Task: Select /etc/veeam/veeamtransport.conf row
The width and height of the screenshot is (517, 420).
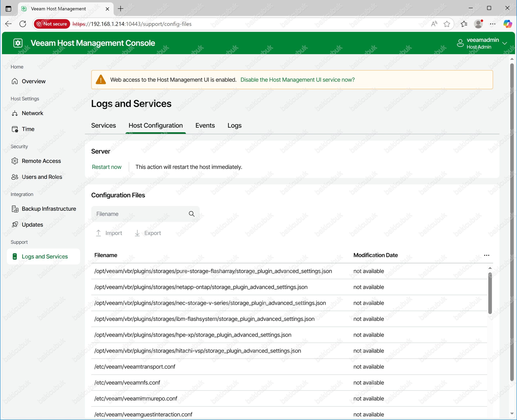Action: tap(289, 367)
